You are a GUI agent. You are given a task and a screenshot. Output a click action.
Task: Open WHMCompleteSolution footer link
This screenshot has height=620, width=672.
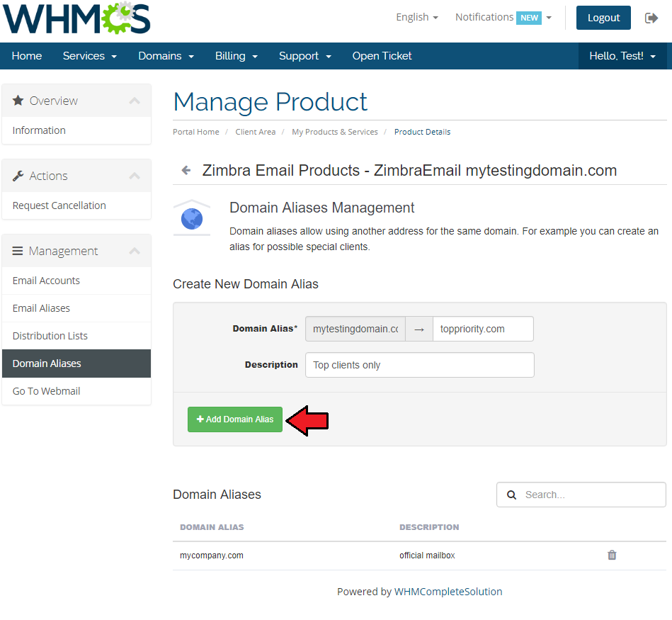pos(448,592)
